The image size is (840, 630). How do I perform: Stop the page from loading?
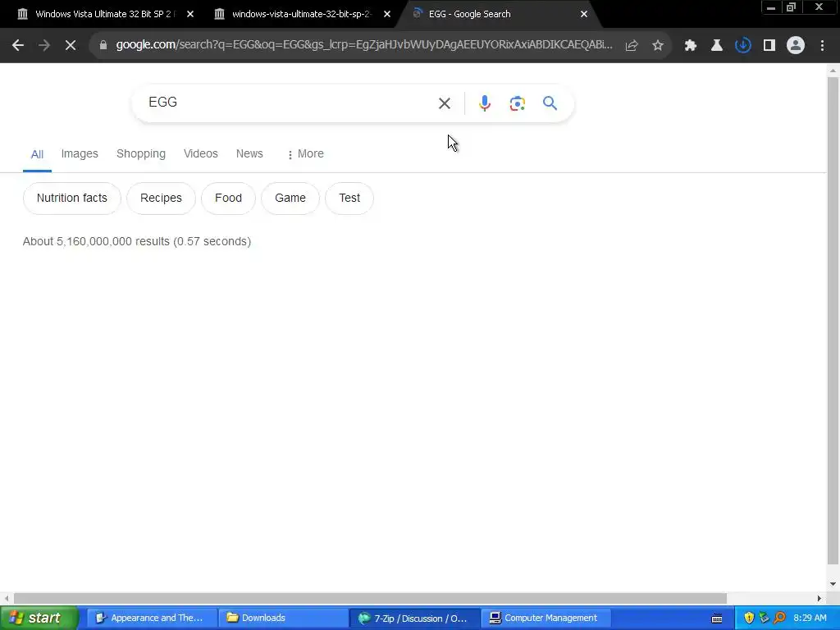coord(71,46)
